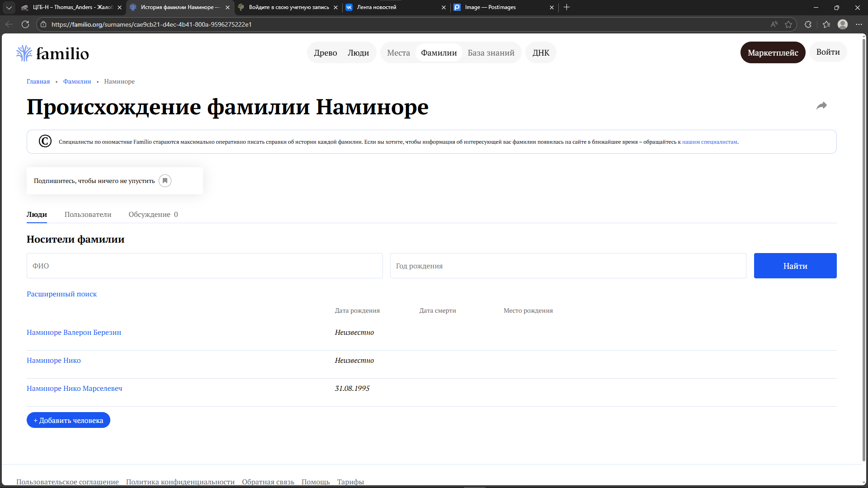Close the Лента новостей tab
Viewport: 868px width, 488px height.
tap(443, 7)
